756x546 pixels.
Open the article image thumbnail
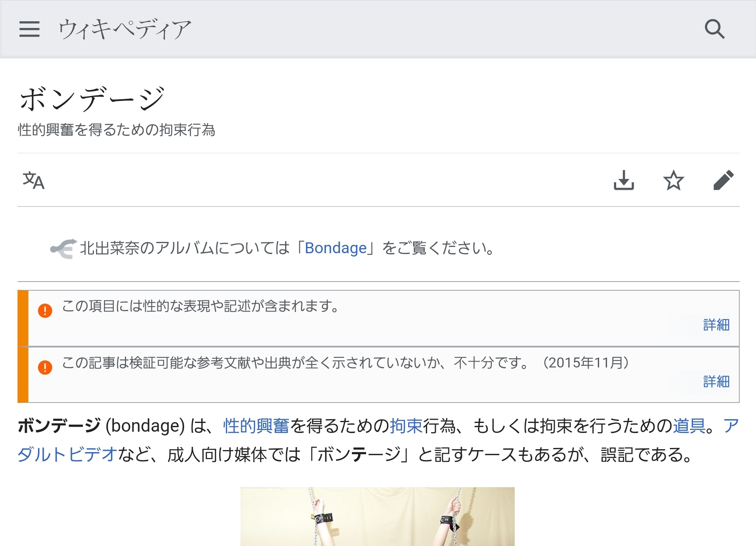pyautogui.click(x=377, y=516)
